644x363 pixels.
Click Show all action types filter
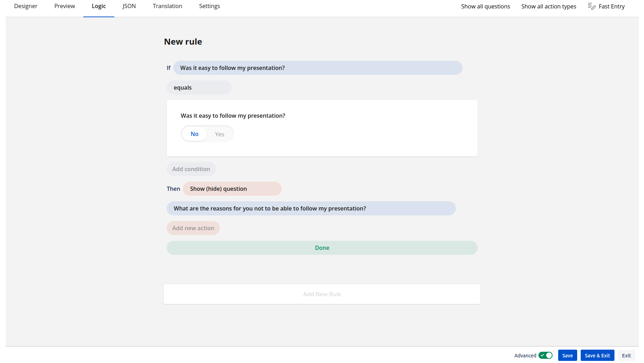click(548, 6)
